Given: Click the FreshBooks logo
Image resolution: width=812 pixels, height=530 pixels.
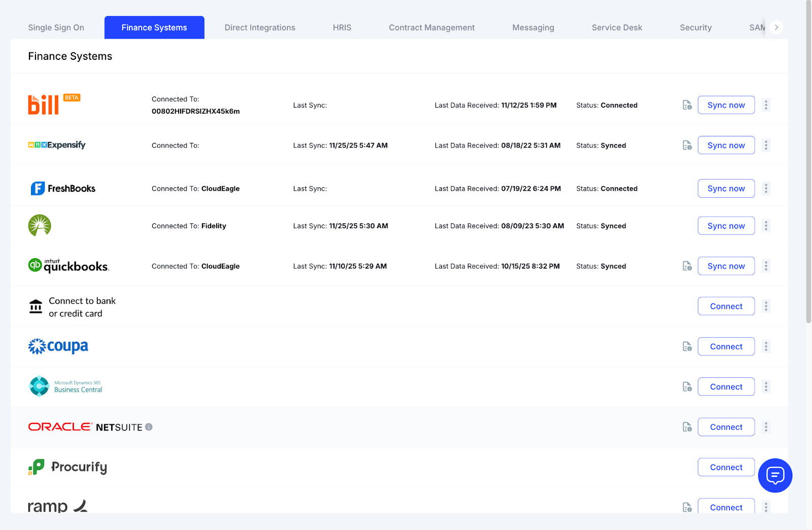Looking at the screenshot, I should coord(62,188).
